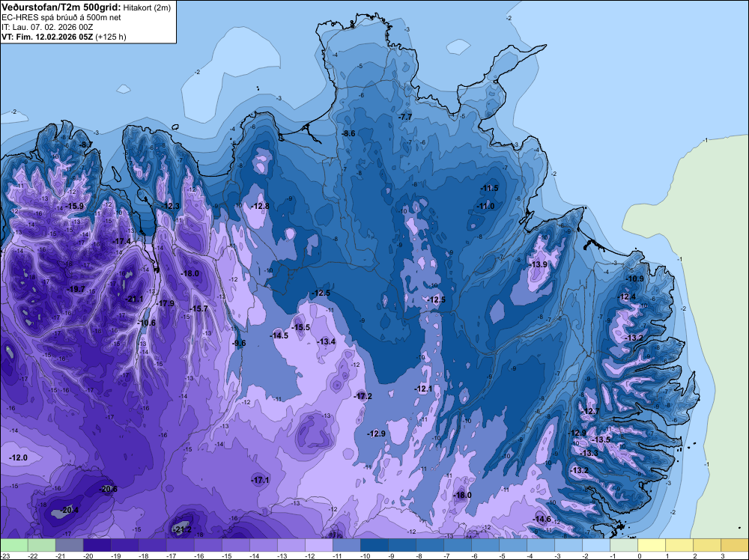Click the -17.2 temperature value
The height and width of the screenshot is (560, 749).
click(363, 396)
